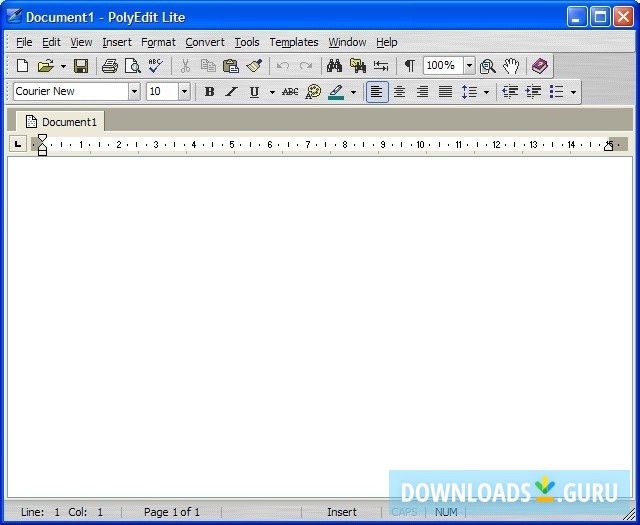Screen dimensions: 640x525
Task: Open the font name dropdown
Action: coord(135,91)
